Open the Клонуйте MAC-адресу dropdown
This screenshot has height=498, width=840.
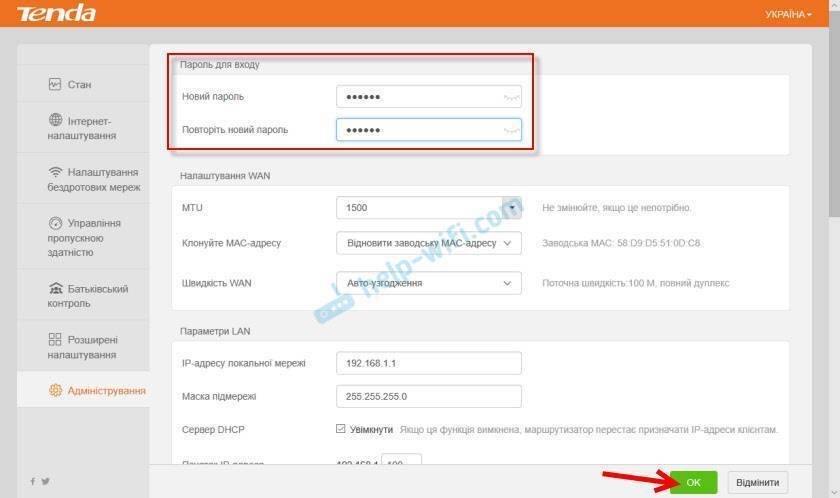pyautogui.click(x=429, y=243)
